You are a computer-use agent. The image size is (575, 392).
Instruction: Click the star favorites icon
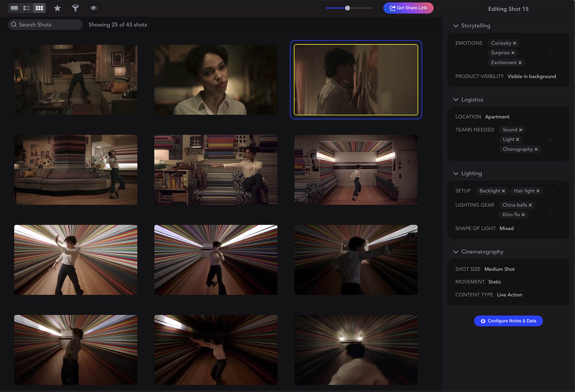click(x=57, y=8)
